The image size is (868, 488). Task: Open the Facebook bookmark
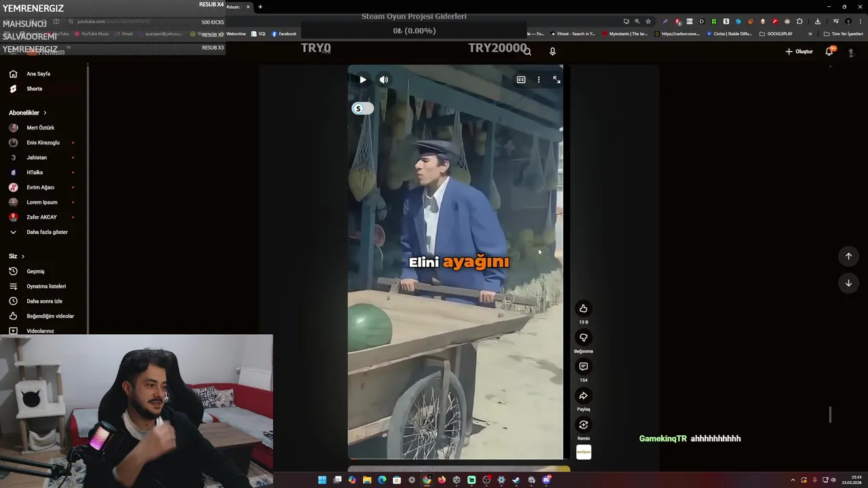(x=283, y=34)
